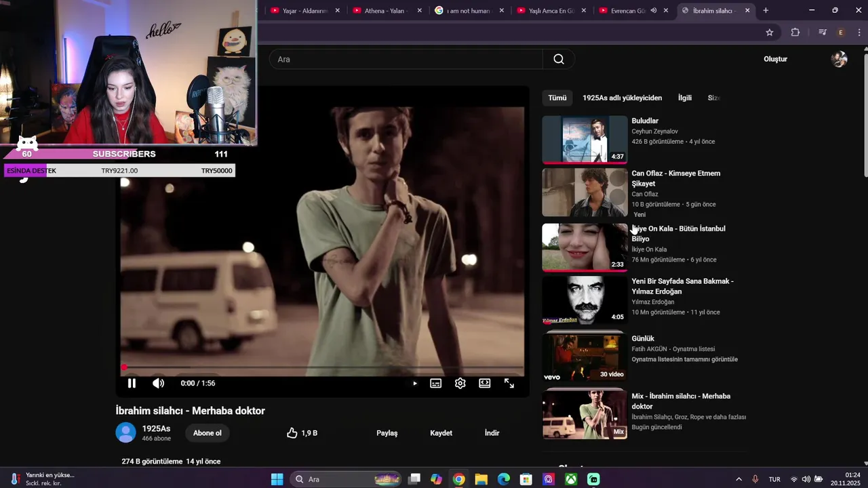Click the 'Ceyhun Zeynalov' channel name

point(654,131)
